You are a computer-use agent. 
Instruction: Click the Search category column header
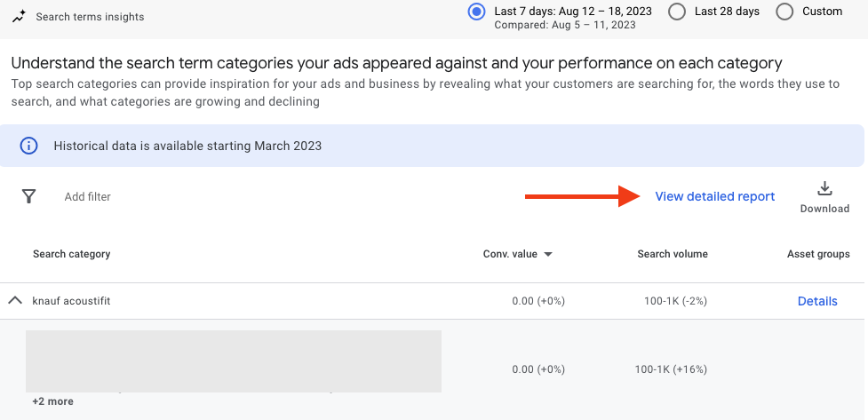tap(71, 254)
